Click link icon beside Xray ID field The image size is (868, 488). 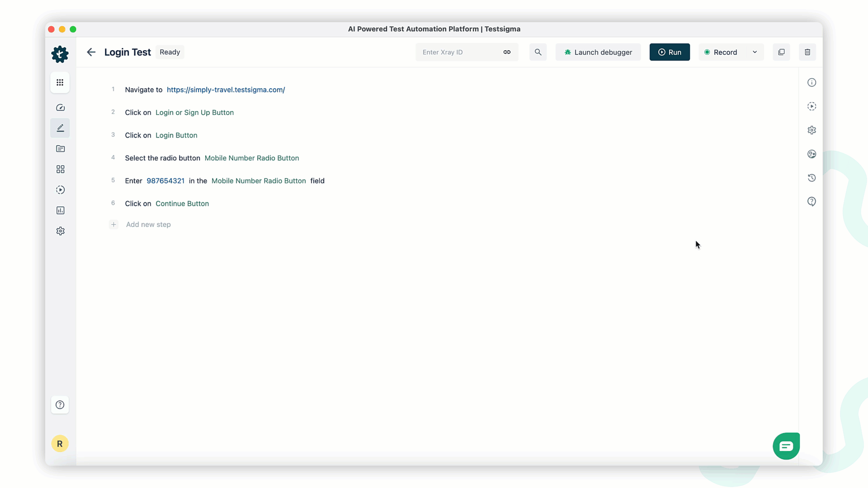point(507,52)
